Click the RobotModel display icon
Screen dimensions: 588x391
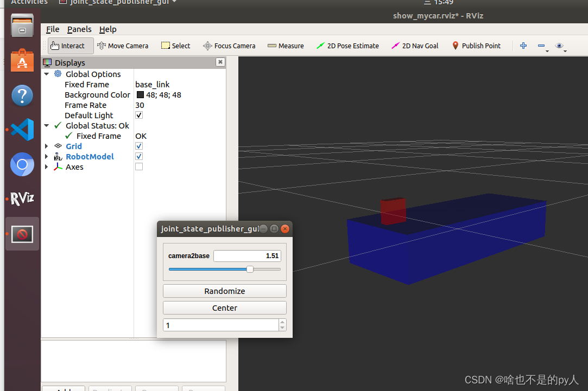click(x=58, y=157)
